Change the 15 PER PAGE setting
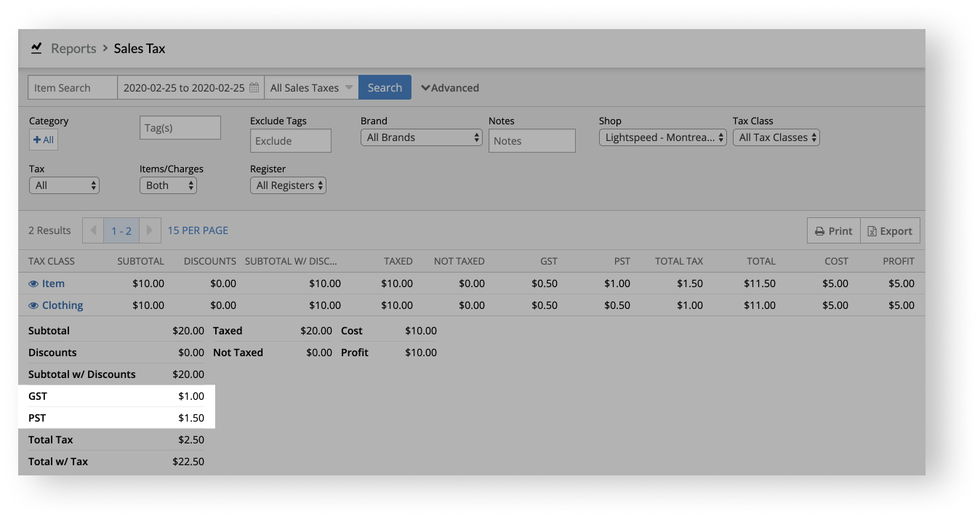The image size is (980, 519). point(198,230)
